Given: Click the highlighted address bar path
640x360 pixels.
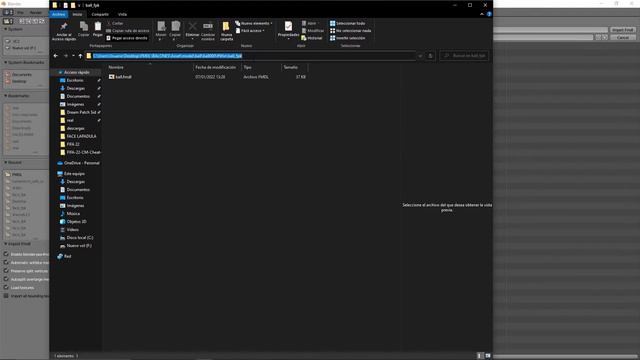Looking at the screenshot, I should pos(167,56).
